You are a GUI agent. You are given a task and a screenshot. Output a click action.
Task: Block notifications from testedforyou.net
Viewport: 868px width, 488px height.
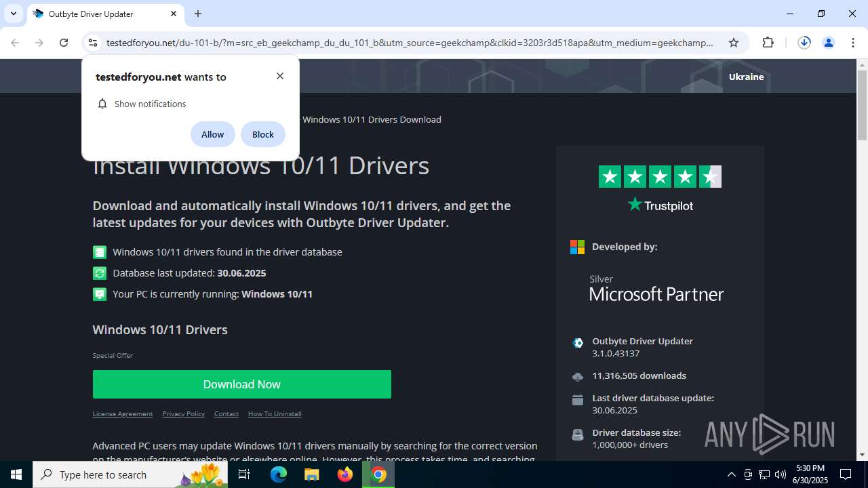click(263, 134)
